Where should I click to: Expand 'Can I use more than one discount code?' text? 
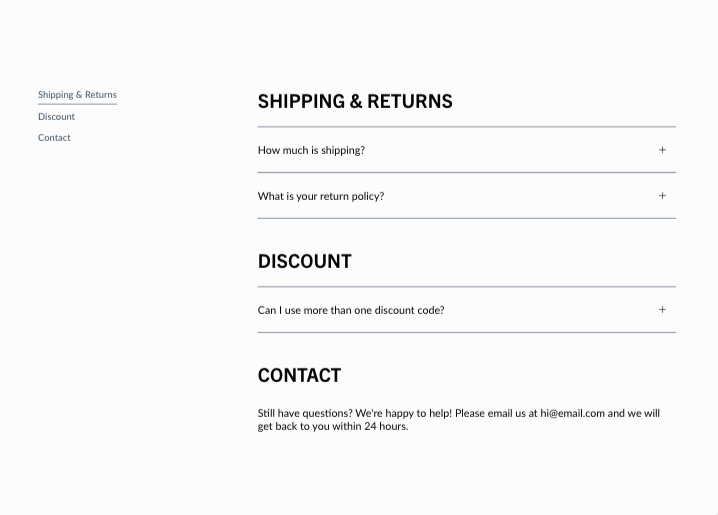pos(351,310)
